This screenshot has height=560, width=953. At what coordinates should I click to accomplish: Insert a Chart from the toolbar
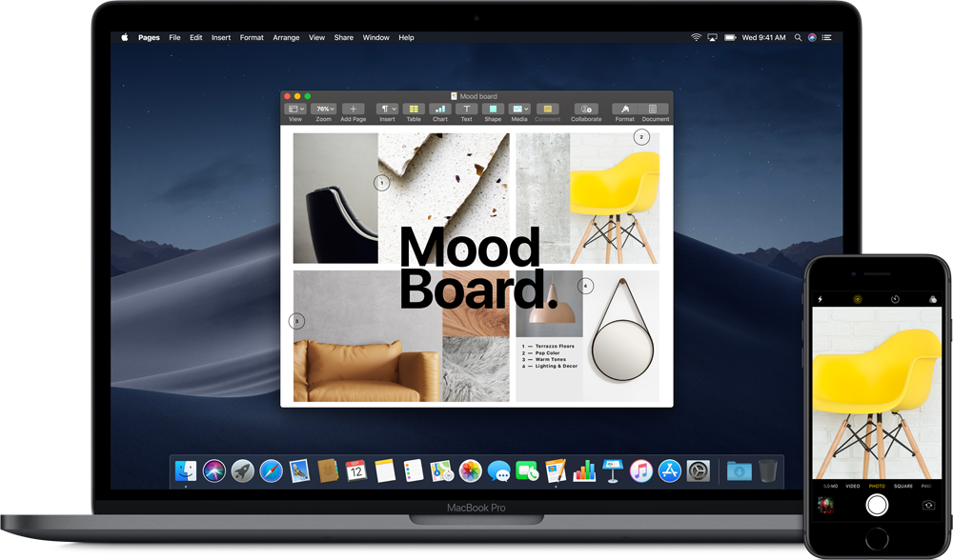pyautogui.click(x=439, y=110)
